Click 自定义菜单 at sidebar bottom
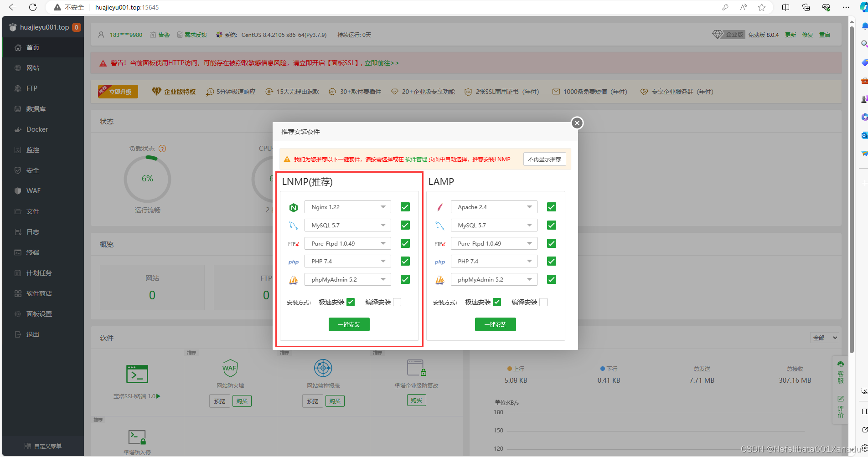This screenshot has width=868, height=457. 43,446
